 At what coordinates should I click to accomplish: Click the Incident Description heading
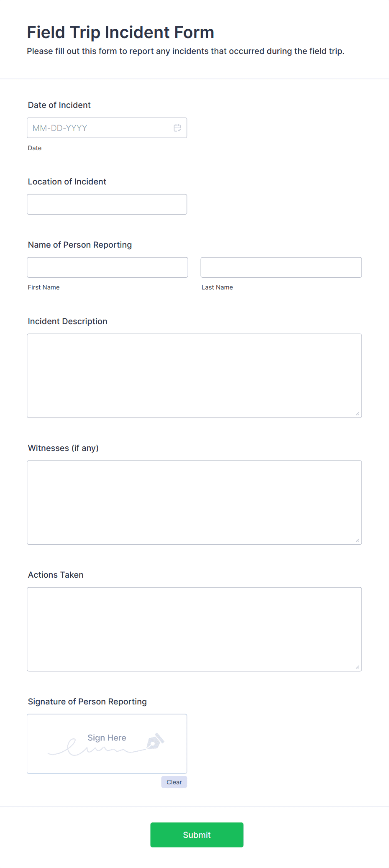(67, 321)
